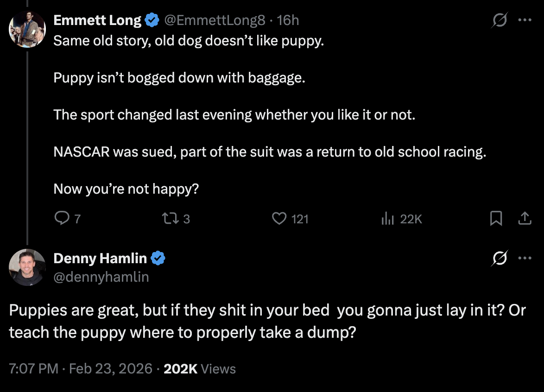Open Denny Hamlin's profile picture
544x392 pixels.
click(27, 267)
